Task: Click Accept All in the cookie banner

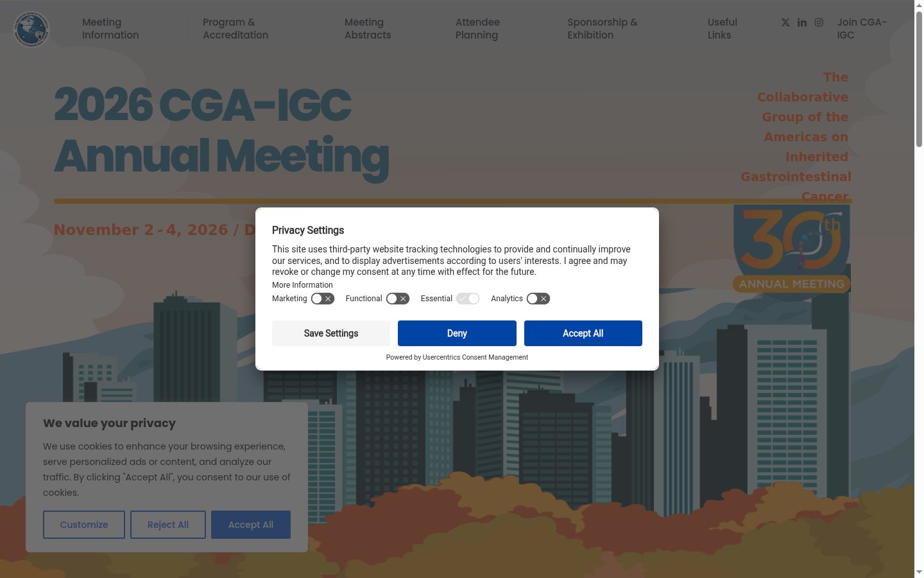Action: 251,525
